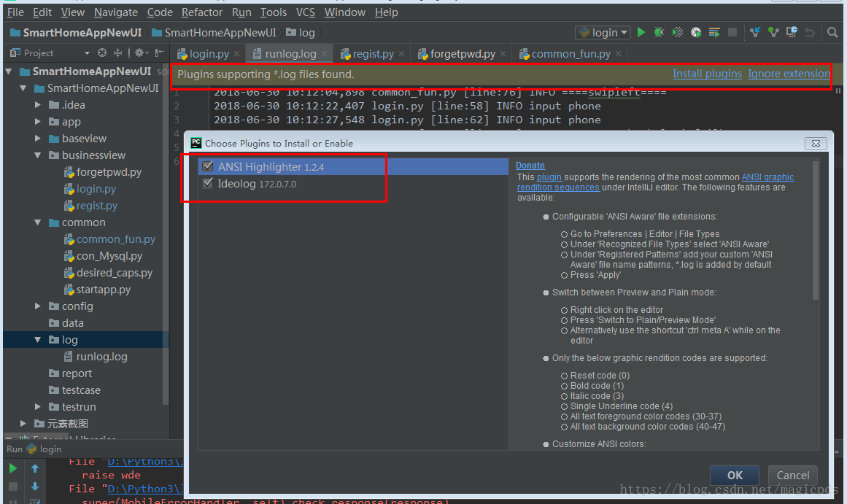Hide the Project panel with the arrow icon

pyautogui.click(x=159, y=53)
